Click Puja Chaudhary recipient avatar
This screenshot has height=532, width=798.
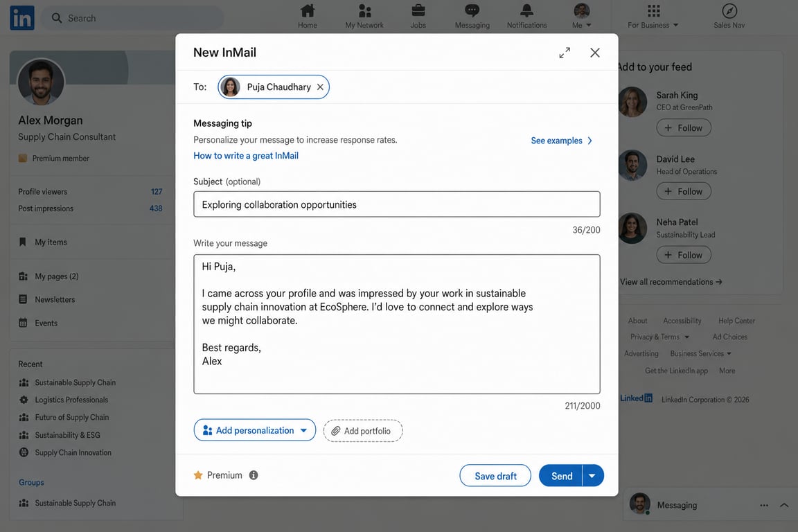pos(230,87)
